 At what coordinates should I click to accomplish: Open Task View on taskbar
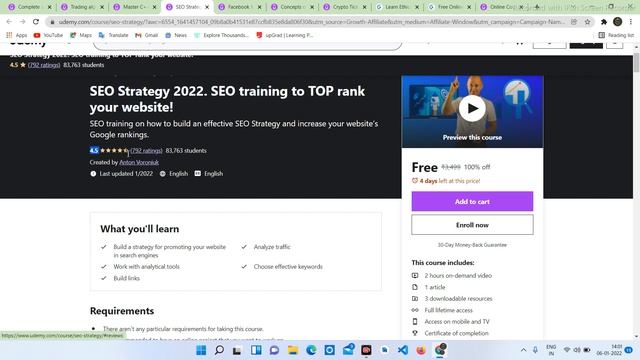(x=237, y=350)
